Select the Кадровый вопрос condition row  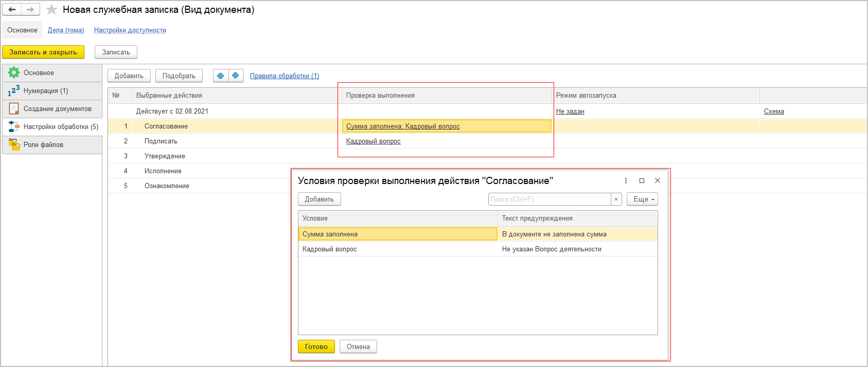click(329, 249)
